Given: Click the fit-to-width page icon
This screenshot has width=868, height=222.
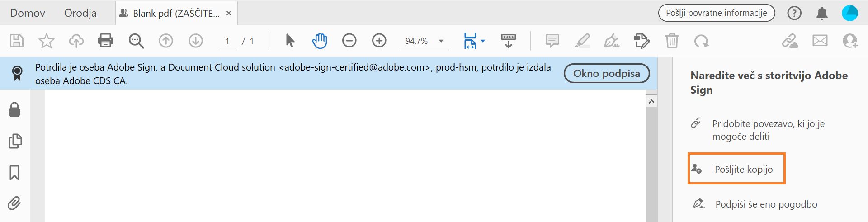Looking at the screenshot, I should pyautogui.click(x=470, y=41).
